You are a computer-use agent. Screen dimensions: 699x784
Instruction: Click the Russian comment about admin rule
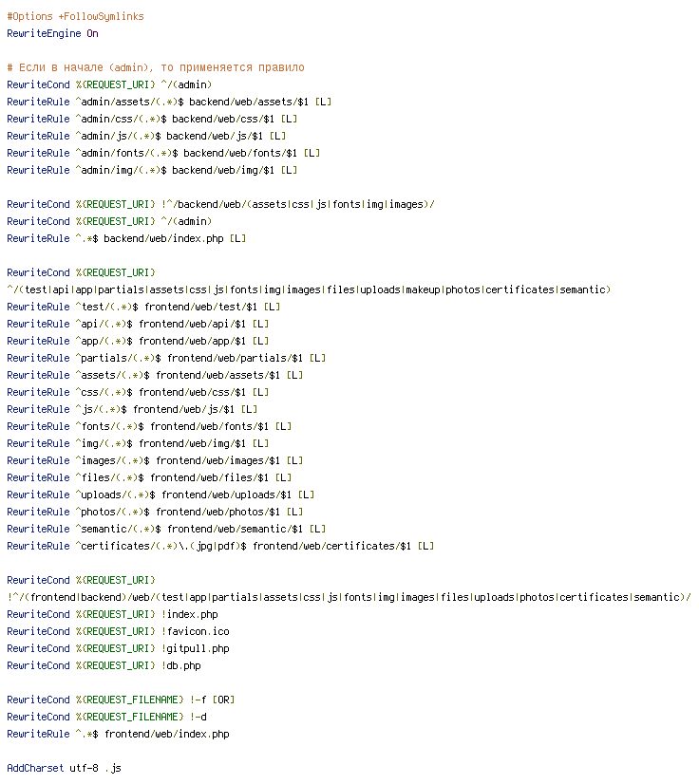(x=156, y=67)
